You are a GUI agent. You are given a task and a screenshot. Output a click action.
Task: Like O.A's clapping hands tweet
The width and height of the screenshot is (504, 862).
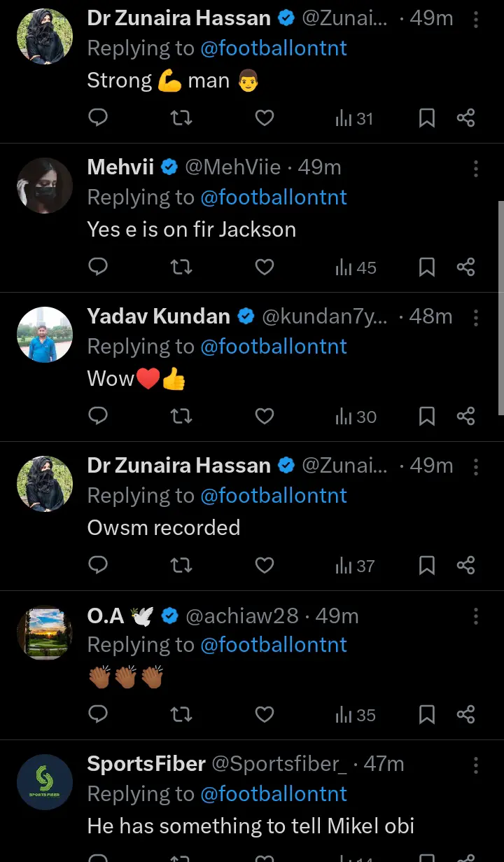point(264,714)
